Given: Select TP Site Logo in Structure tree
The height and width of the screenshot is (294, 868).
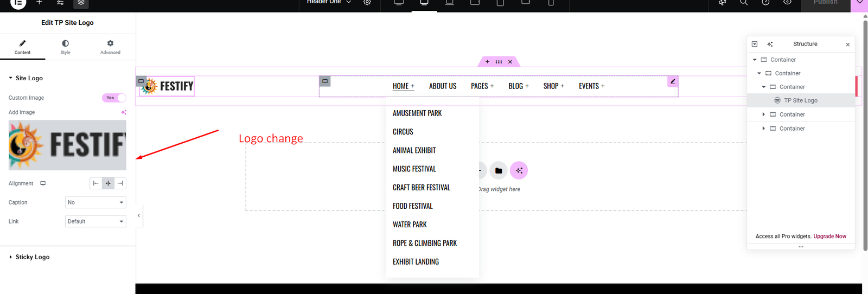Looking at the screenshot, I should click(x=800, y=100).
